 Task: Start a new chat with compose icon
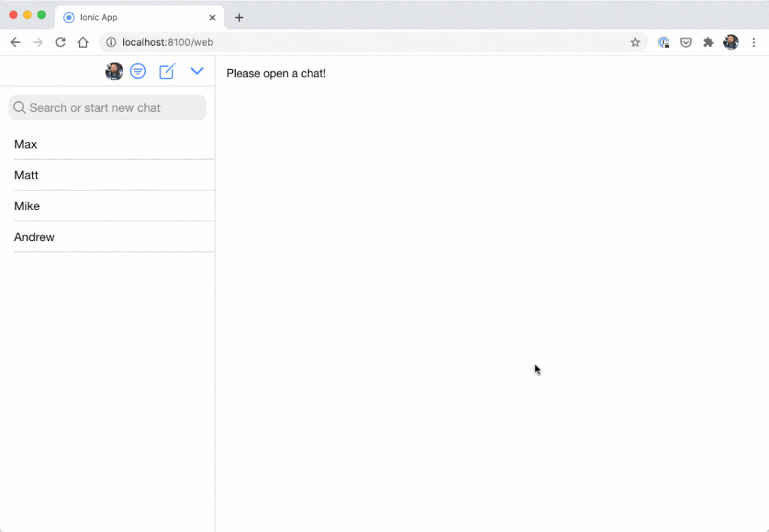(167, 71)
